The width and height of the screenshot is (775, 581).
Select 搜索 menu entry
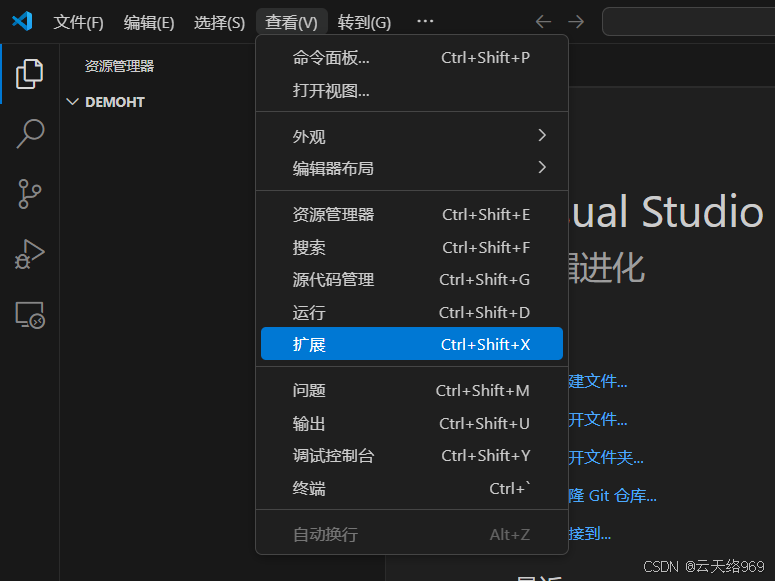tap(412, 247)
